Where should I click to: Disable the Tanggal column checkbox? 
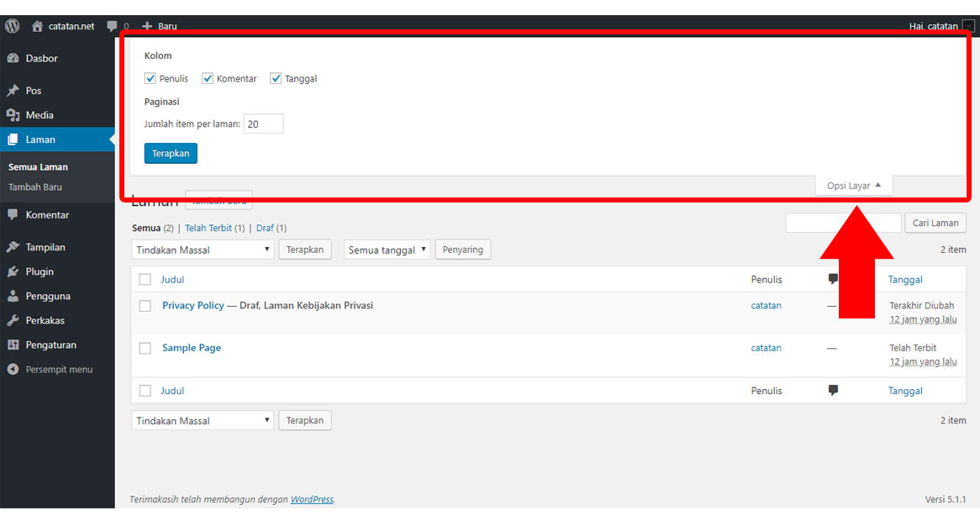click(276, 78)
